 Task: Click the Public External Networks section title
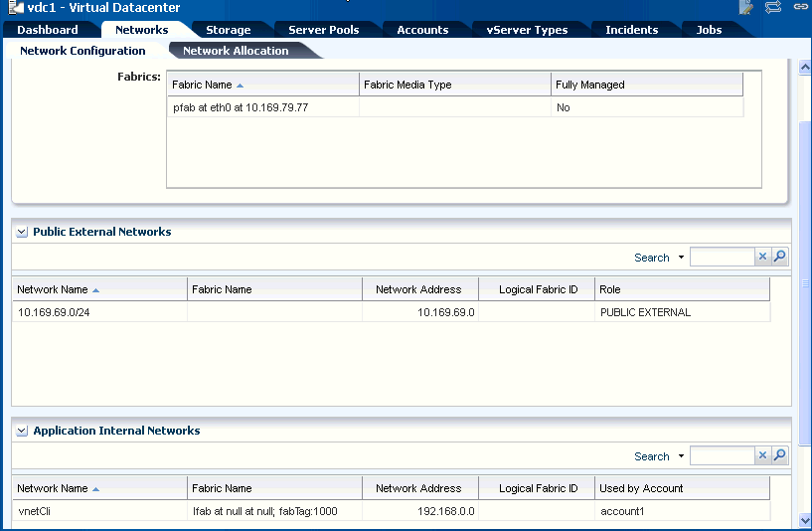102,232
